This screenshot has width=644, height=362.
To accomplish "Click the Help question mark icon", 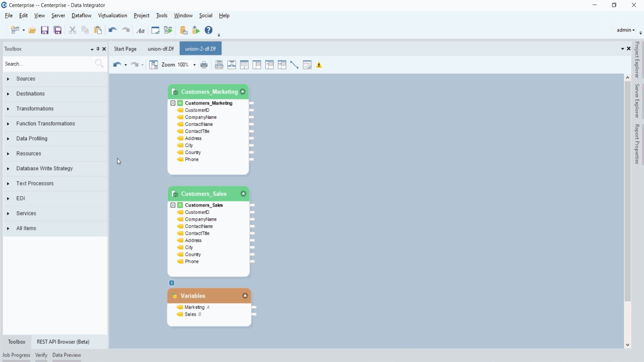I will [209, 30].
